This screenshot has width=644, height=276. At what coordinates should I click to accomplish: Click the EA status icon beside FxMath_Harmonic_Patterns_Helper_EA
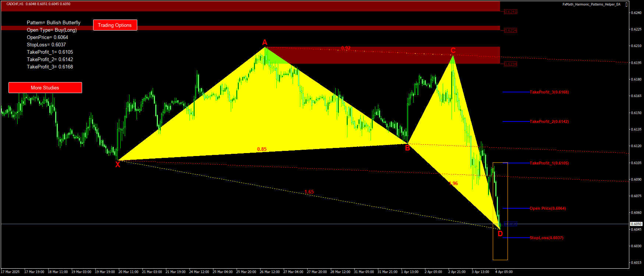coord(627,4)
